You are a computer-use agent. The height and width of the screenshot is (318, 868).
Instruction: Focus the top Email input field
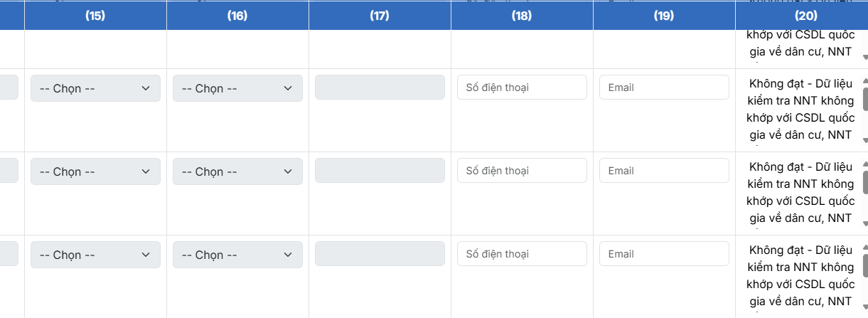(x=664, y=88)
